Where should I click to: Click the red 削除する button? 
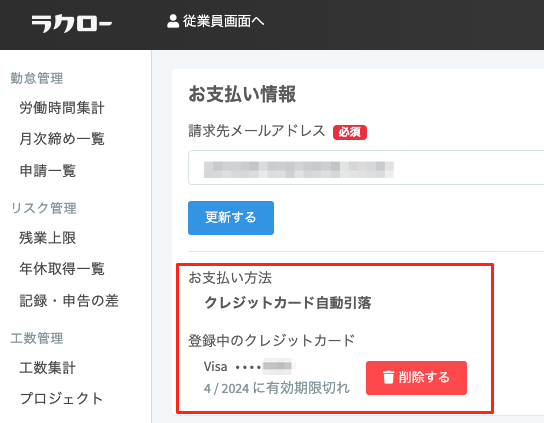(x=416, y=378)
